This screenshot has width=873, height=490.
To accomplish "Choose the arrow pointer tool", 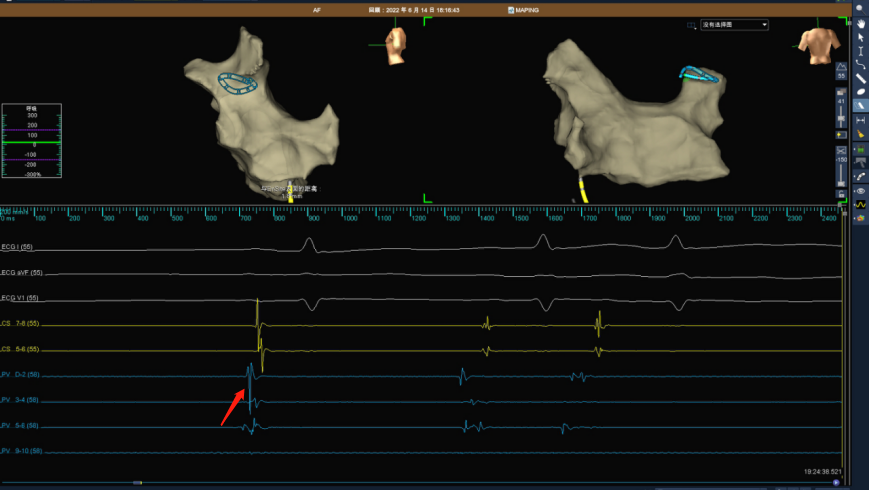I will (861, 37).
